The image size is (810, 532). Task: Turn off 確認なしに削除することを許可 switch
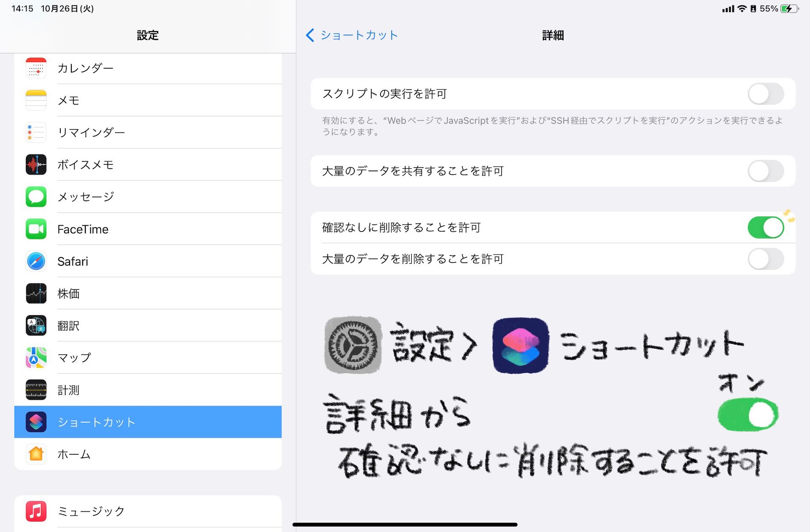(x=766, y=227)
